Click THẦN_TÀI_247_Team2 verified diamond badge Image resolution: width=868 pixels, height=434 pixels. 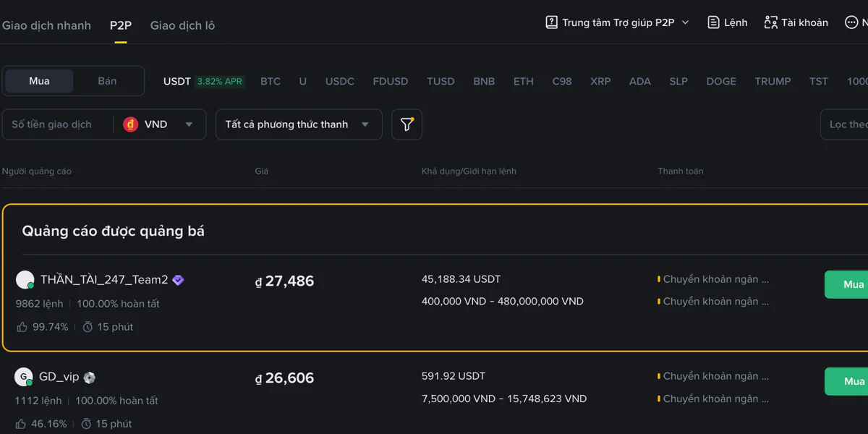point(178,280)
